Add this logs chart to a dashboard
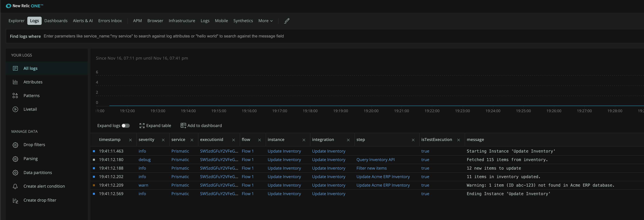644x220 pixels. click(x=201, y=125)
